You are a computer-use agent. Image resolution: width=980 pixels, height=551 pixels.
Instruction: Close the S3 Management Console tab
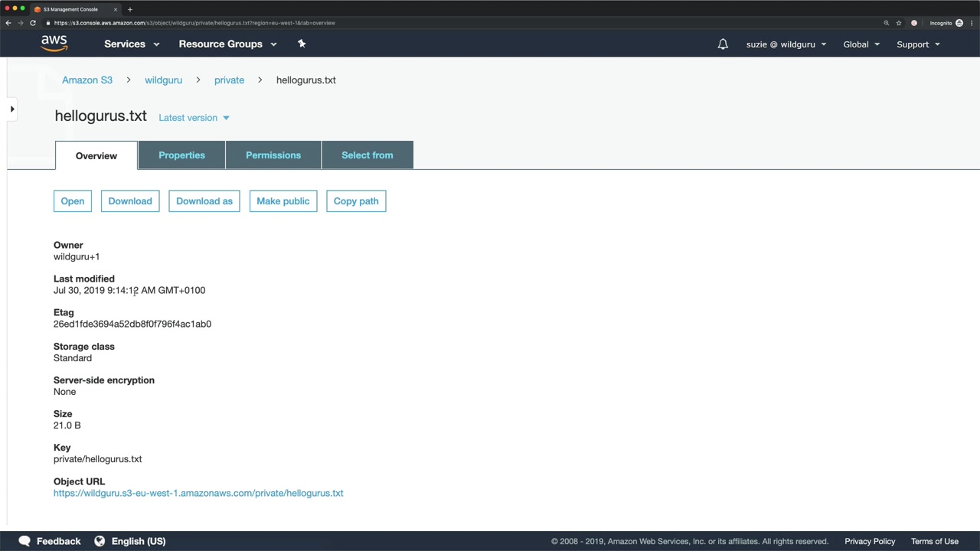[116, 9]
